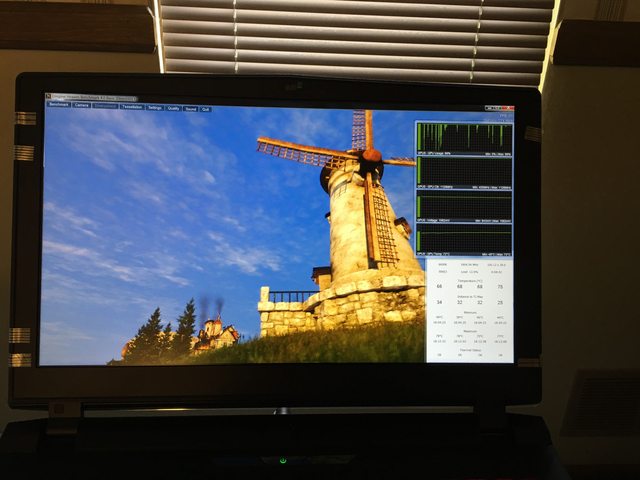The width and height of the screenshot is (640, 480).
Task: Click the Unigine Heaven window title icon
Action: (49, 96)
